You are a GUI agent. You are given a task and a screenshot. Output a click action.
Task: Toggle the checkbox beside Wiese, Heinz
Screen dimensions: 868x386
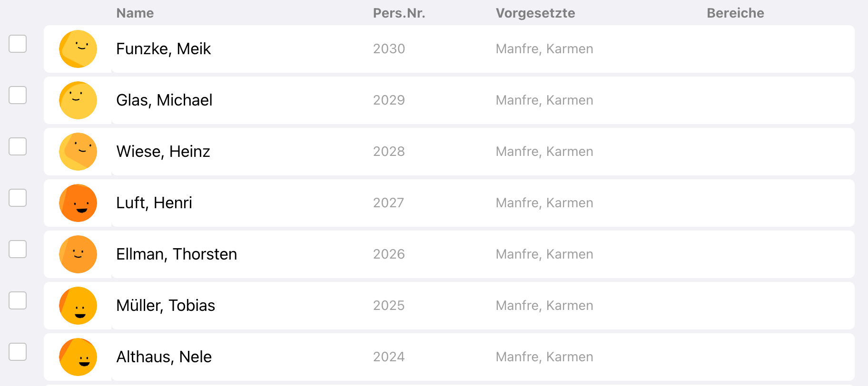coord(18,146)
